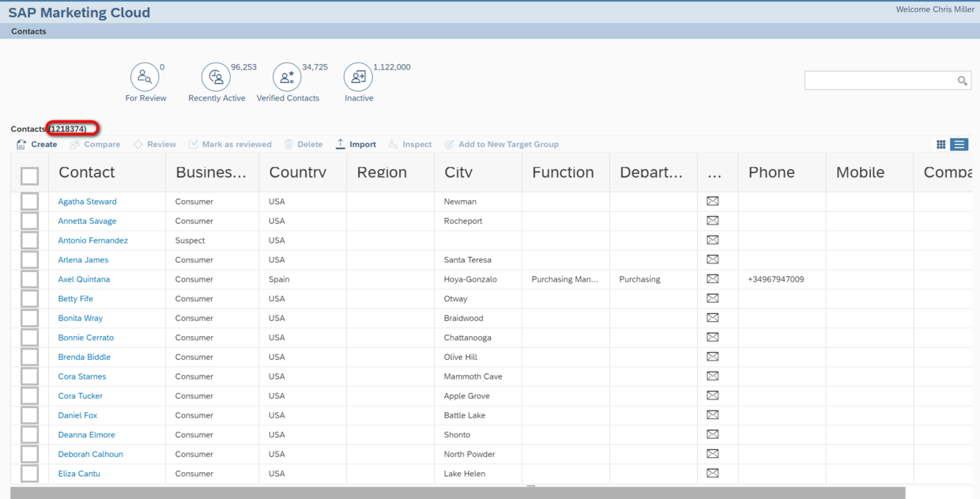980x499 pixels.
Task: Sort by the Country column header
Action: [x=297, y=172]
